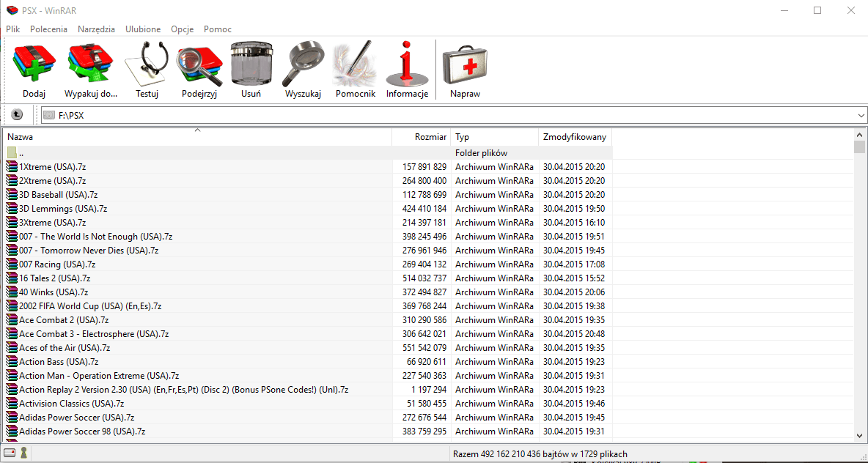Click the Usuń delete trash-can icon
Image resolution: width=868 pixels, height=463 pixels.
point(251,63)
